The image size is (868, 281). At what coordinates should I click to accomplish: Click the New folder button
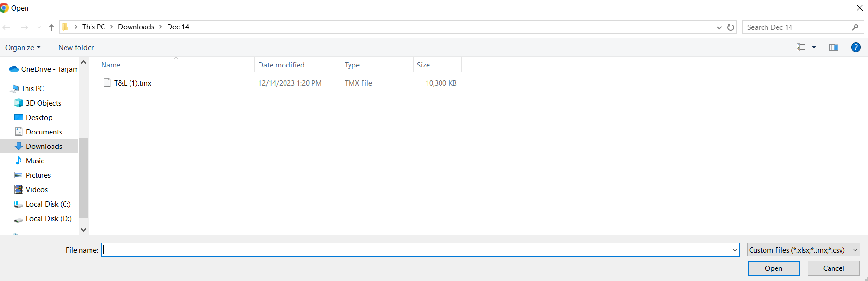[x=76, y=48]
